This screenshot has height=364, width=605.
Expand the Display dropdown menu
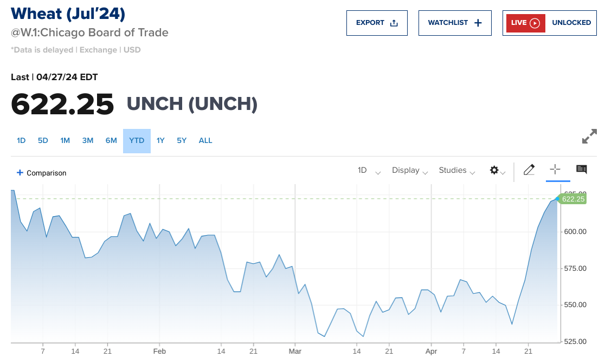click(410, 170)
